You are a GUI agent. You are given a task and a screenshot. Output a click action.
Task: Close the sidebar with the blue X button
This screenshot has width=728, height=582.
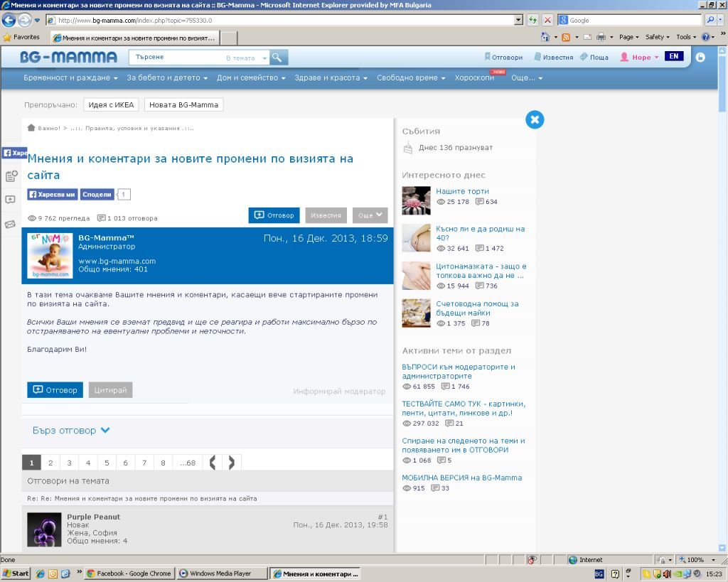point(535,119)
